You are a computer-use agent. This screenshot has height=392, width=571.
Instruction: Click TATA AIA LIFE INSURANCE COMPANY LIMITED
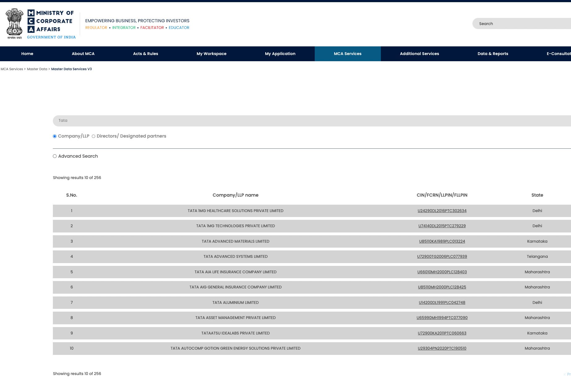pyautogui.click(x=236, y=272)
